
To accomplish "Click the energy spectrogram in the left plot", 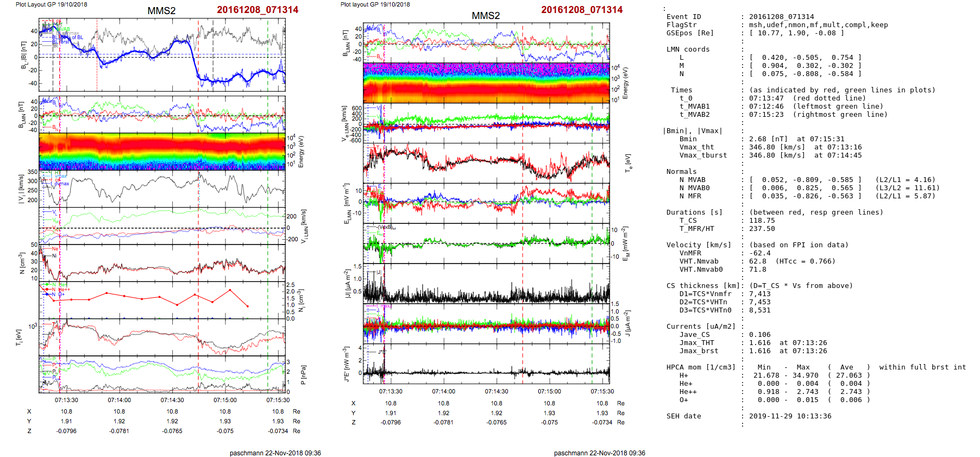I will tap(162, 152).
